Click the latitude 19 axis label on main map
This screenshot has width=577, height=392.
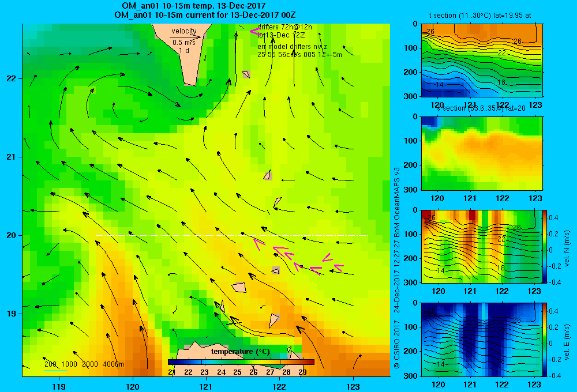[x=12, y=314]
